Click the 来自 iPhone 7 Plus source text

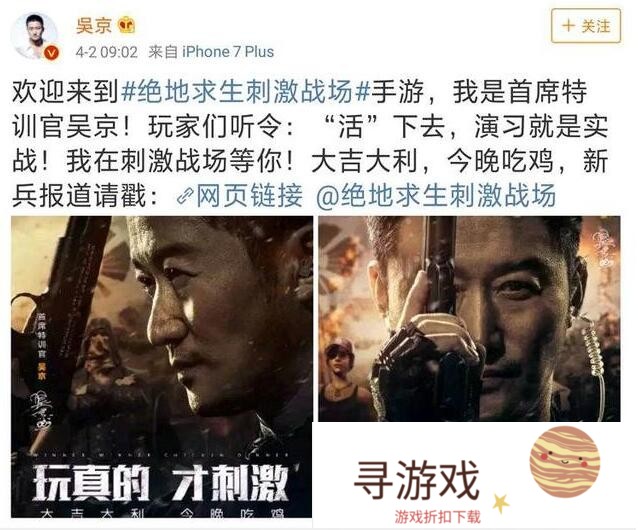click(x=211, y=52)
